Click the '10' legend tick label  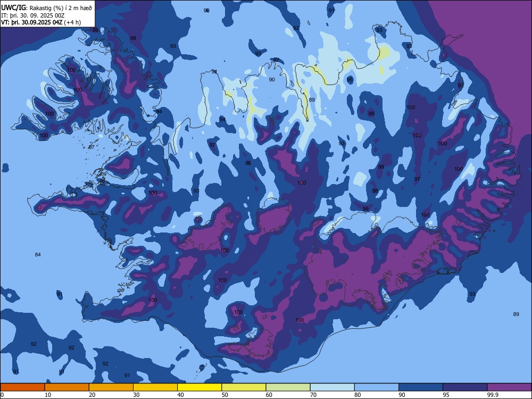pos(48,395)
